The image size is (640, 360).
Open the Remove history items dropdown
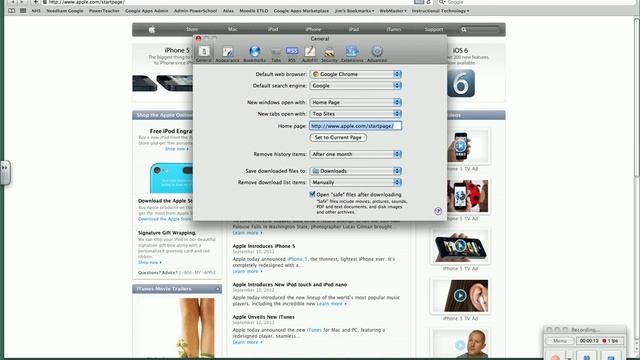click(356, 154)
